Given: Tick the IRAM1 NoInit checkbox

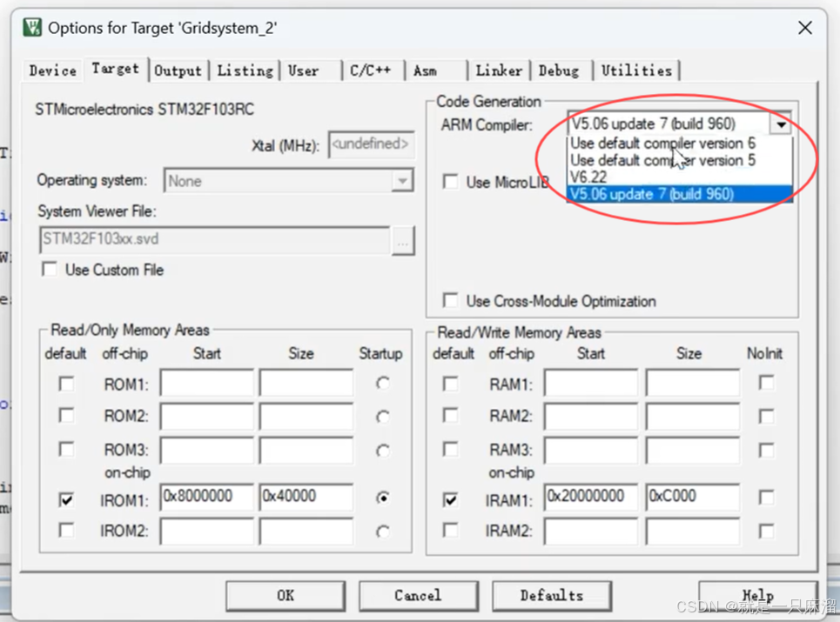Looking at the screenshot, I should pyautogui.click(x=767, y=498).
